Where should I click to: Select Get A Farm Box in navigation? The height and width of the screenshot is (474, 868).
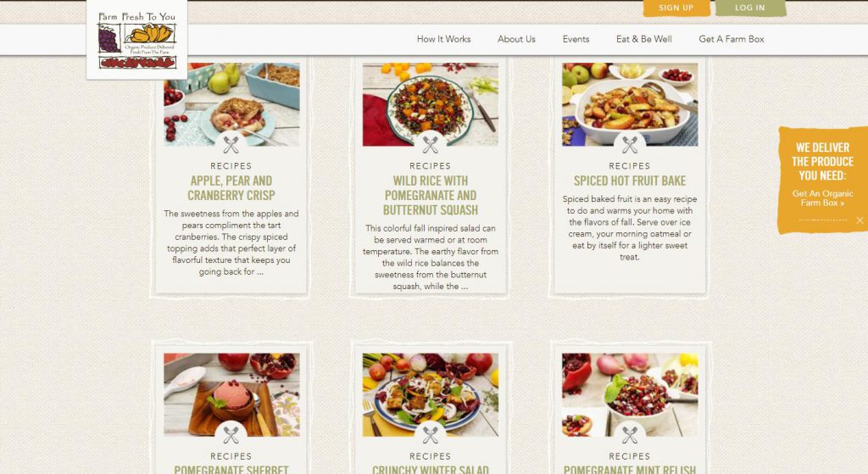click(732, 39)
